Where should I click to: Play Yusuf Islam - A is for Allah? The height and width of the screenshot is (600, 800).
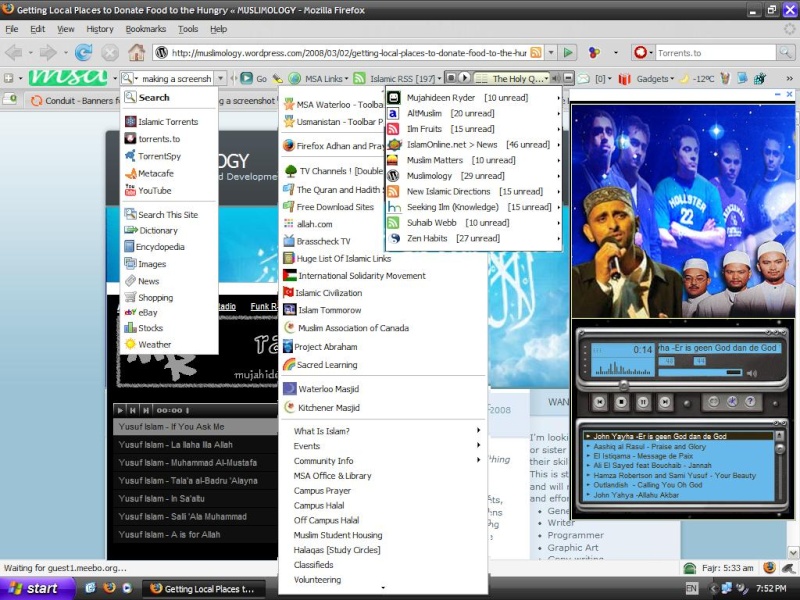click(x=195, y=534)
